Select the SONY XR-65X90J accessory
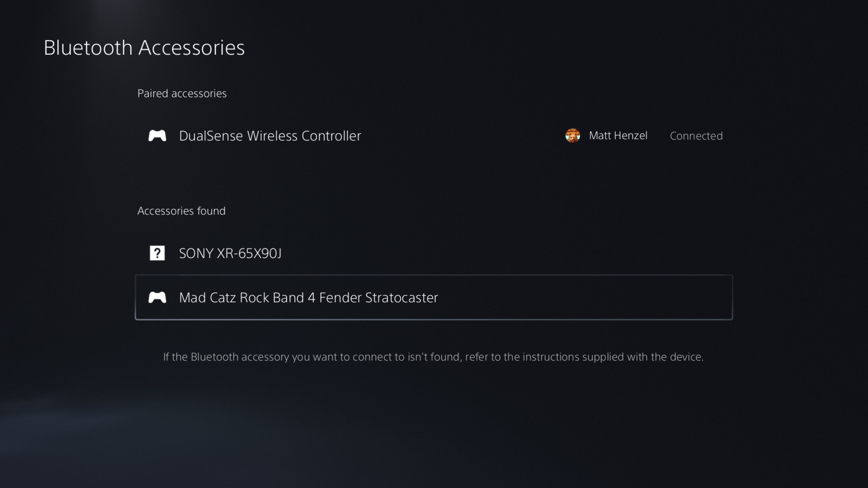Viewport: 868px width, 488px height. (x=230, y=253)
